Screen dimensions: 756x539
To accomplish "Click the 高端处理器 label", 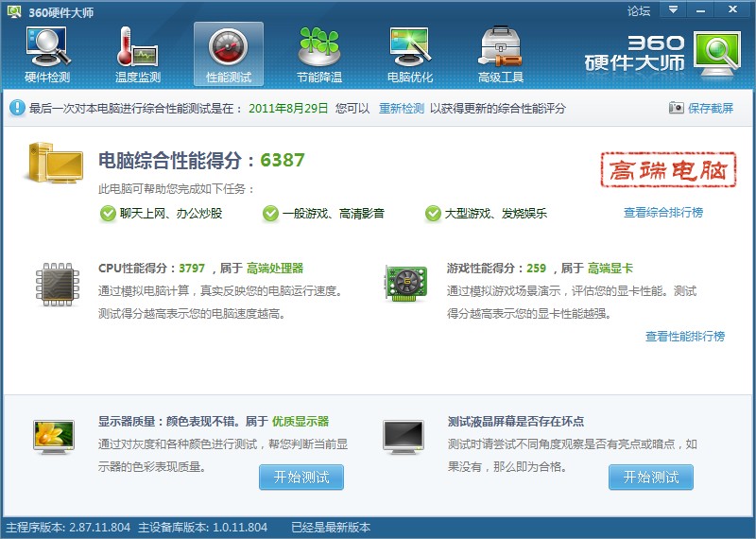I will tap(275, 269).
